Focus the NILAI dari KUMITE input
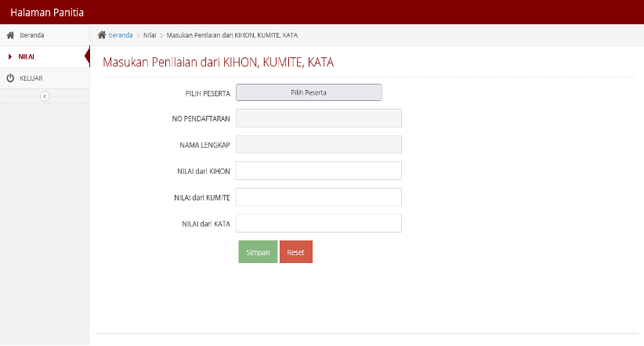Viewport: 644px width, 346px height. (x=319, y=197)
